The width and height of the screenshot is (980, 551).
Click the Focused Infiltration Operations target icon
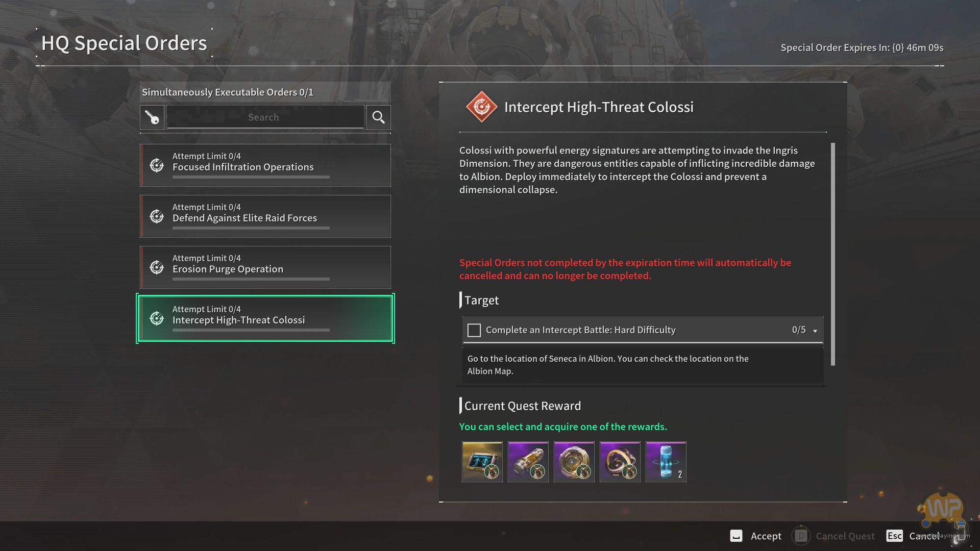[x=157, y=165]
